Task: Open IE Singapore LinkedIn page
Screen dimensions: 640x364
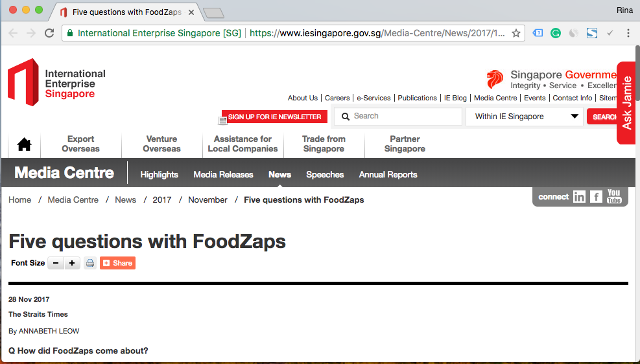Action: (579, 197)
